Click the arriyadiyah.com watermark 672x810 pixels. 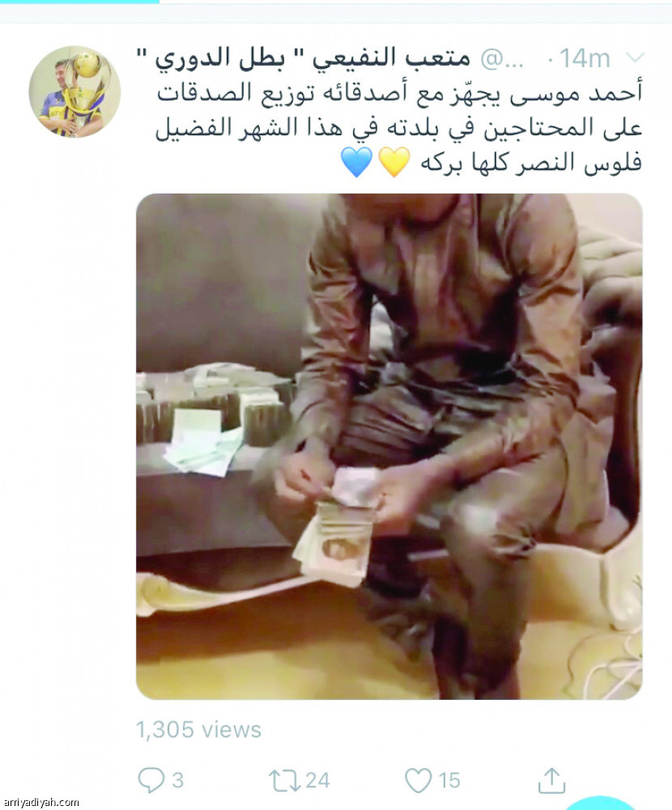coord(40,802)
